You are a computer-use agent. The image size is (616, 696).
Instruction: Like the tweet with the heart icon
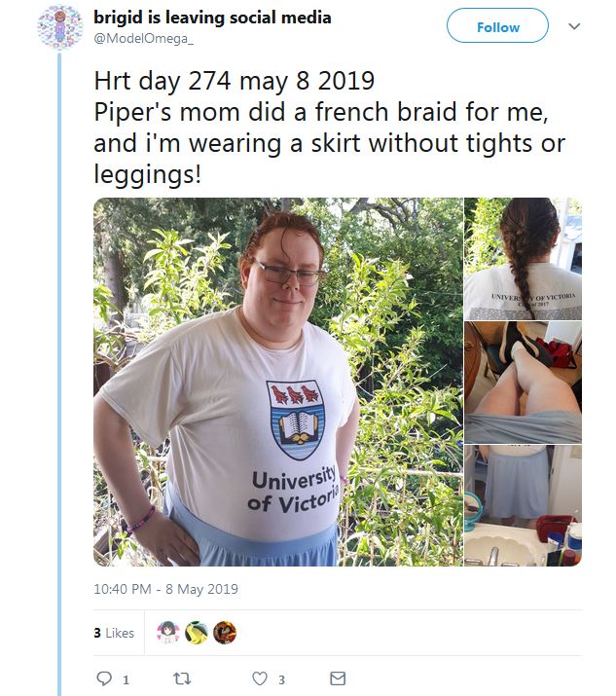[x=260, y=678]
